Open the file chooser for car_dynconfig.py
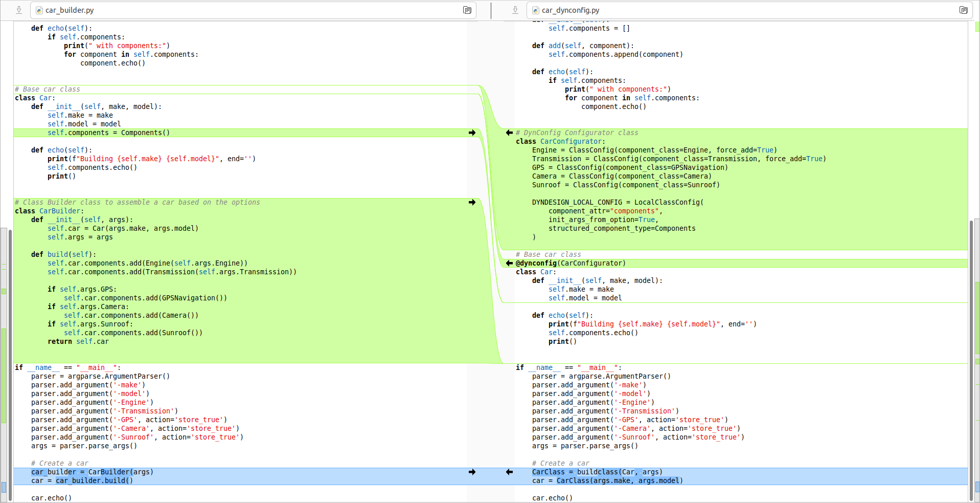The width and height of the screenshot is (980, 503). coord(749,10)
